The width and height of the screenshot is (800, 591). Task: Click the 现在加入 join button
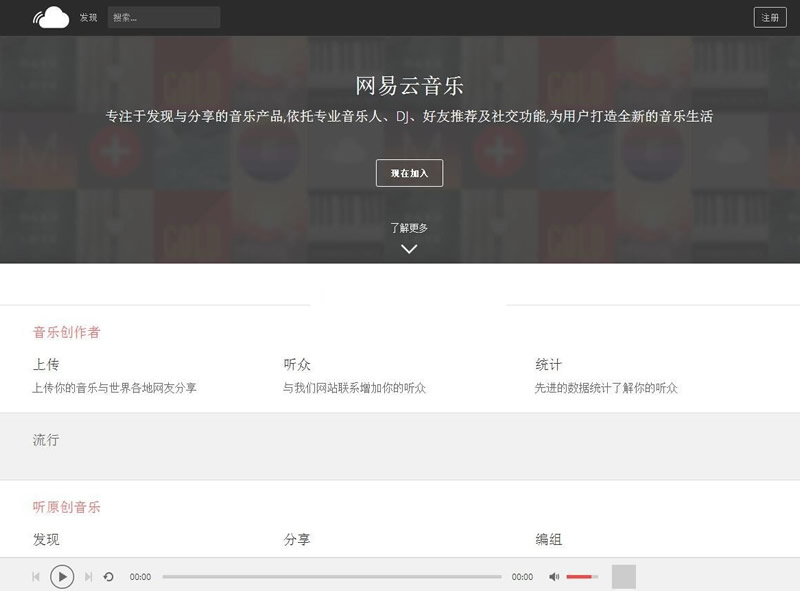tap(409, 173)
